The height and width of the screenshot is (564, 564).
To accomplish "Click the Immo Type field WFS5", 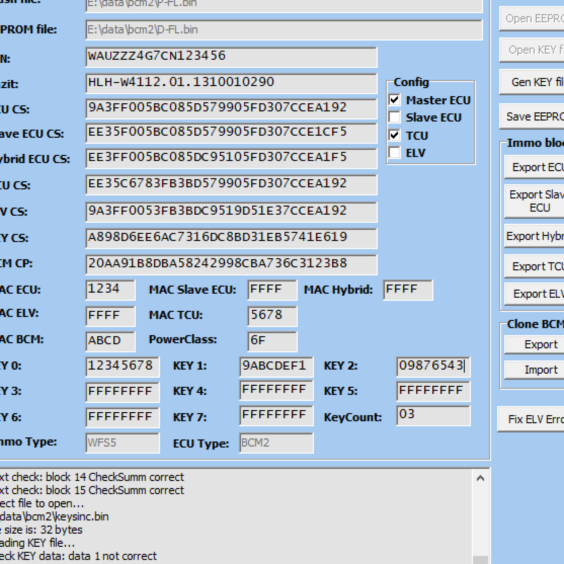I will click(x=122, y=443).
